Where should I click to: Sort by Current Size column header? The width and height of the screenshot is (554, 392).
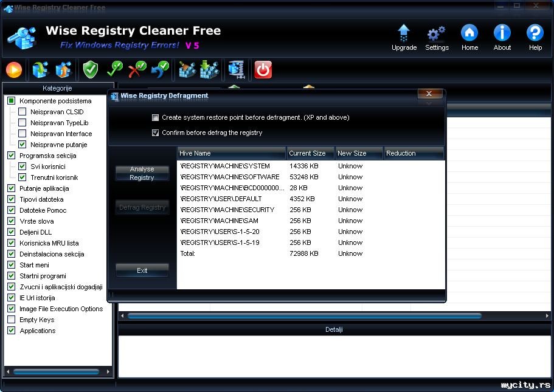[x=311, y=153]
